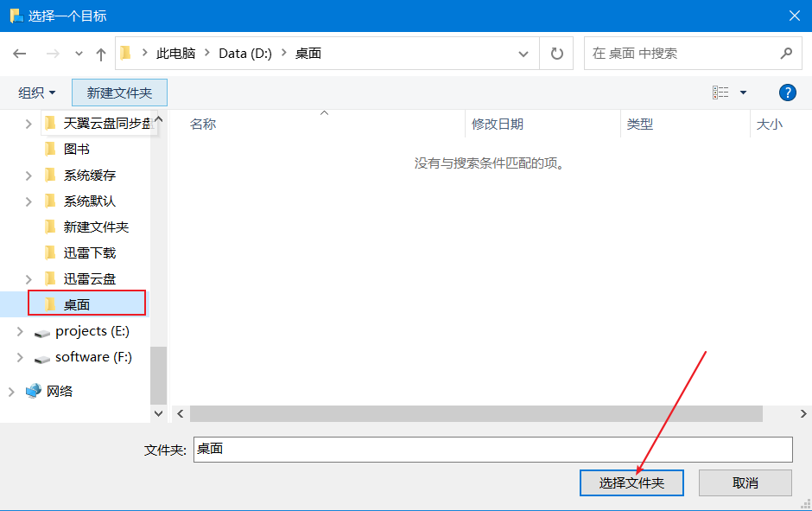The width and height of the screenshot is (812, 511).
Task: Click the file list horizontal scrollbar thumb
Action: pyautogui.click(x=477, y=413)
